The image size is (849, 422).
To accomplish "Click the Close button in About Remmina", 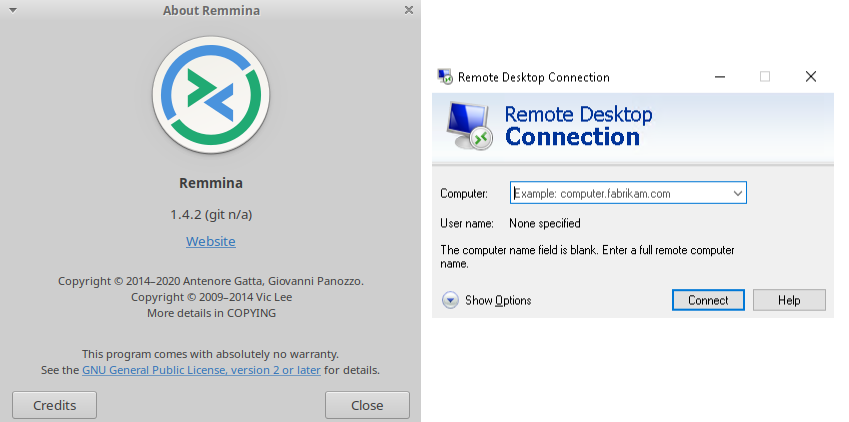I will point(367,405).
